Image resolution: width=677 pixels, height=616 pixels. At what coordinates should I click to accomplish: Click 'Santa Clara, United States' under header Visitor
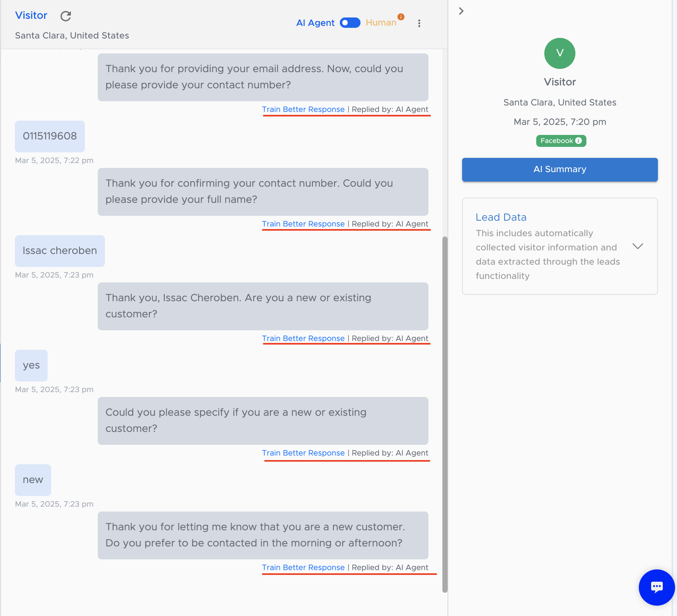pyautogui.click(x=72, y=36)
